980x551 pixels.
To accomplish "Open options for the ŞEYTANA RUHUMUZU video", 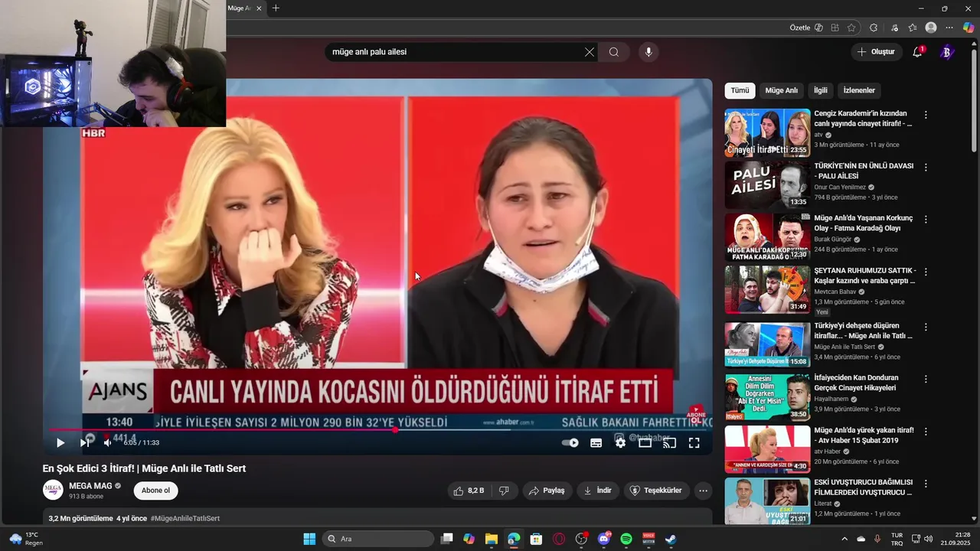I will point(926,271).
